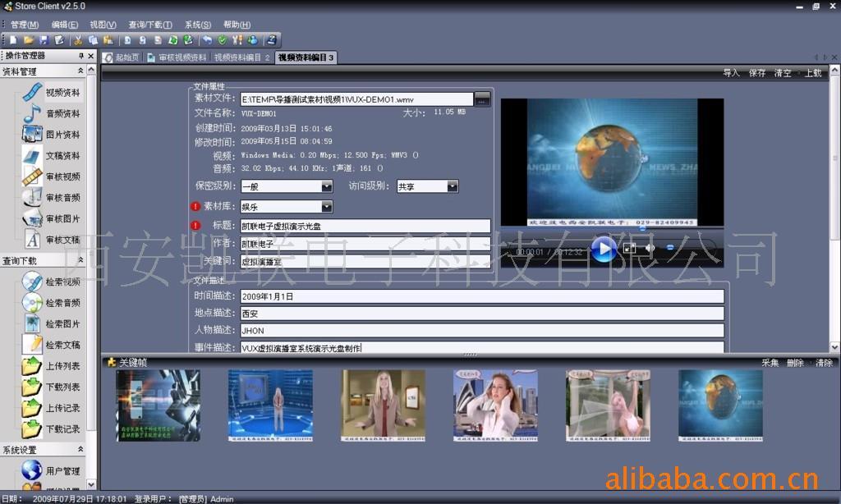Open 用户管理 in the sidebar

click(x=52, y=471)
